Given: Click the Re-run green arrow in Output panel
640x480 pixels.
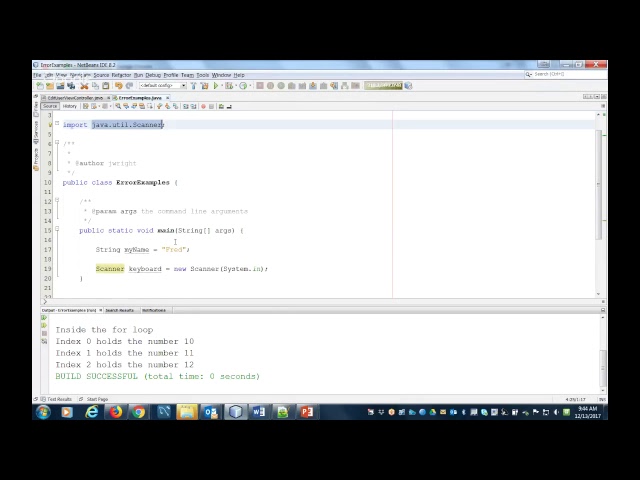Looking at the screenshot, I should (x=44, y=318).
